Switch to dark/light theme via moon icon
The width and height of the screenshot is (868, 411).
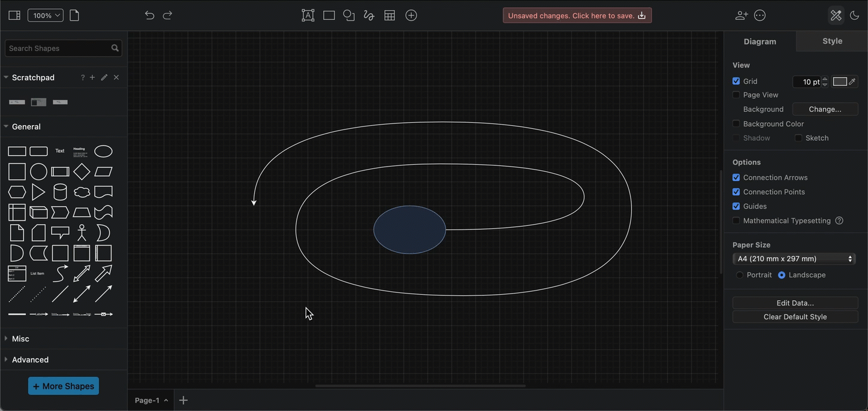coord(855,15)
